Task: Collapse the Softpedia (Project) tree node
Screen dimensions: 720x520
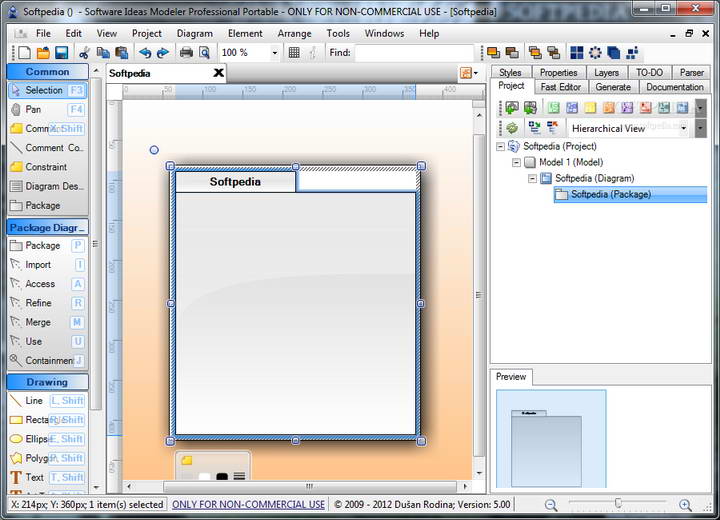Action: pyautogui.click(x=501, y=147)
